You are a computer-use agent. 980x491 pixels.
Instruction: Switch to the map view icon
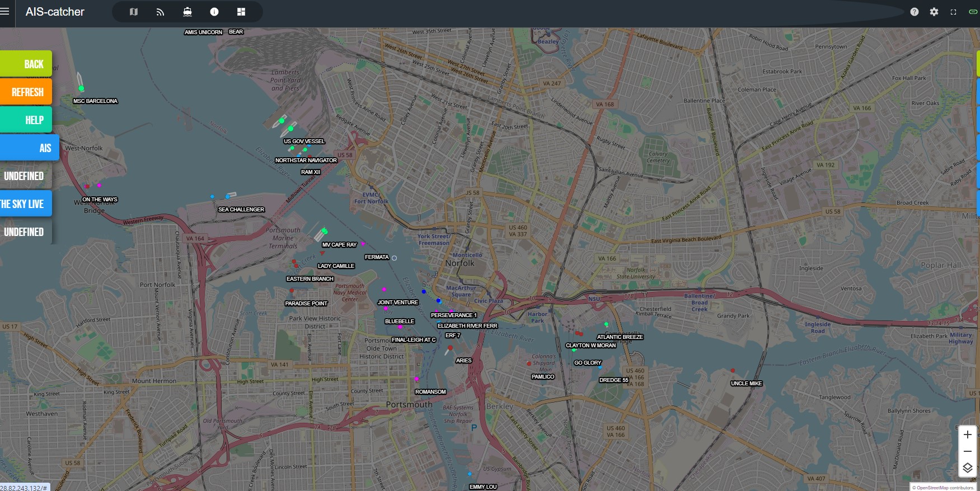click(134, 12)
